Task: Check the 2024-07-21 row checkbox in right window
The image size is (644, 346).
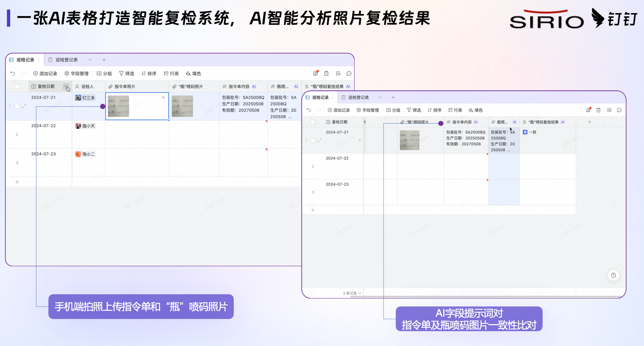Action: (x=313, y=140)
